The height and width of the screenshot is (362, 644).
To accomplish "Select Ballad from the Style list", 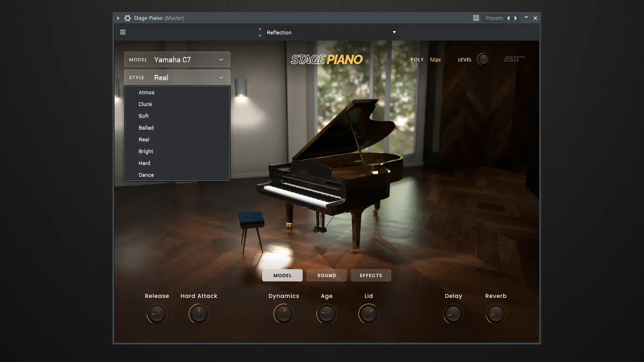I will pos(146,127).
